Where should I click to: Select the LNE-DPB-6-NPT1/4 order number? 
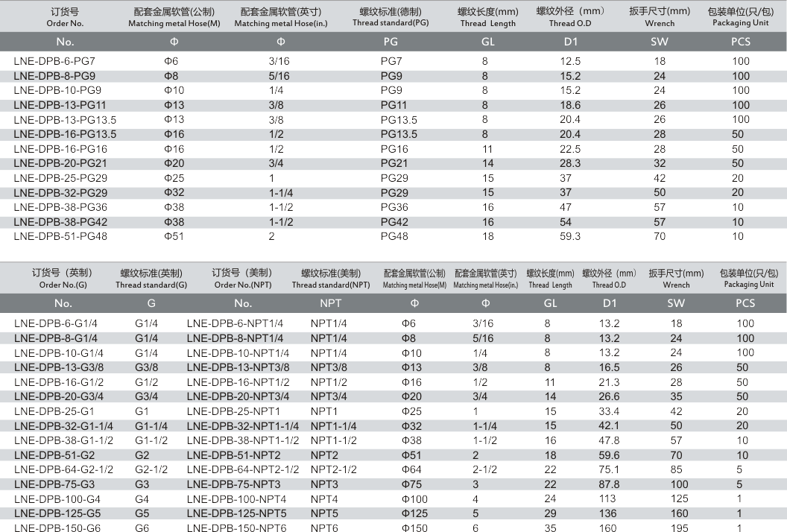point(235,323)
